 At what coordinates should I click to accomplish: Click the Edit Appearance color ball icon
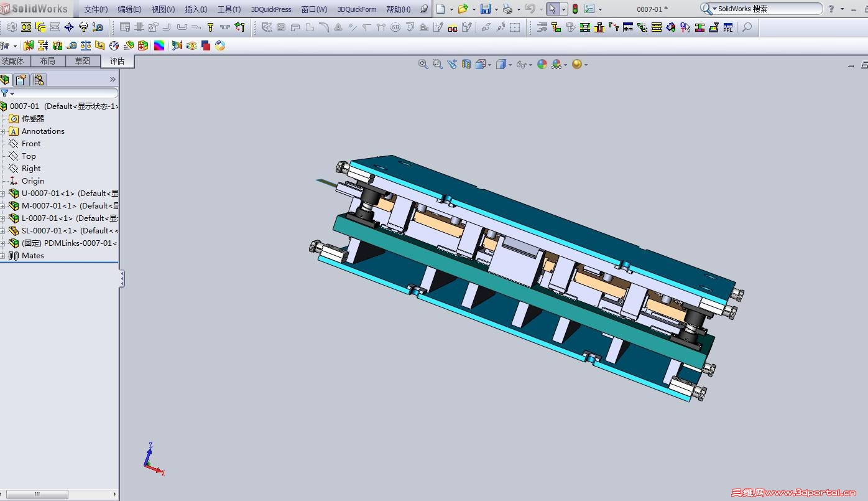pos(542,64)
